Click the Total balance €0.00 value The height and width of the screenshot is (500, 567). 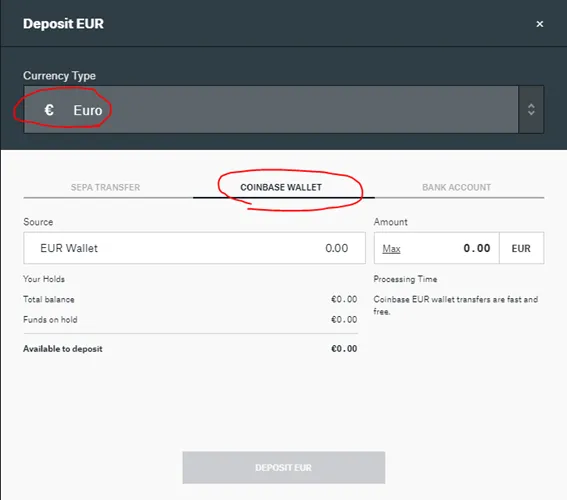(x=344, y=299)
